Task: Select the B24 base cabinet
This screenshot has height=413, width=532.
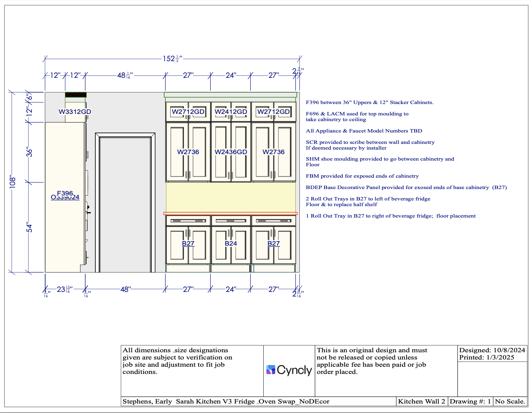Action: tap(231, 243)
